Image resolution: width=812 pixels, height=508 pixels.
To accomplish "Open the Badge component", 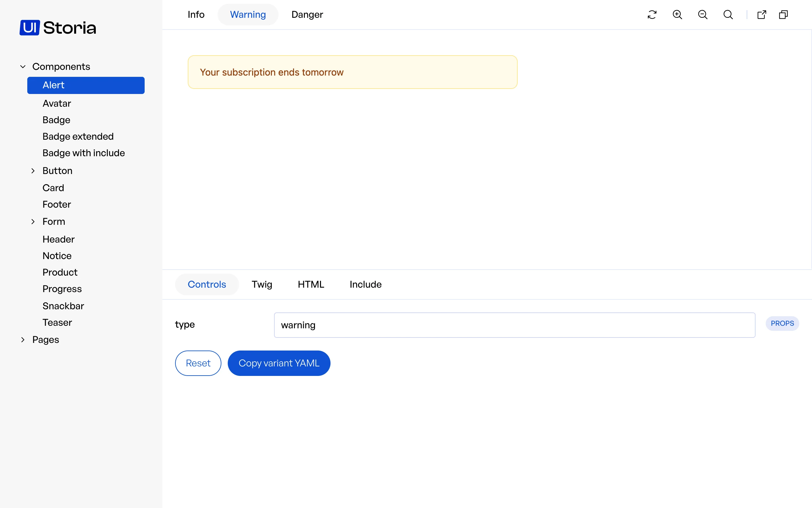I will 56,120.
